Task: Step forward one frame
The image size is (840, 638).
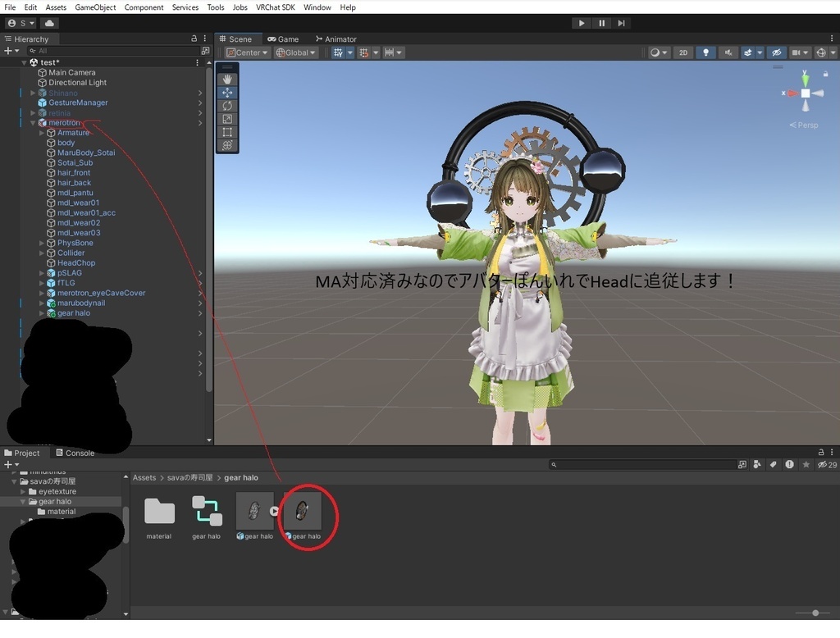Action: pos(622,23)
